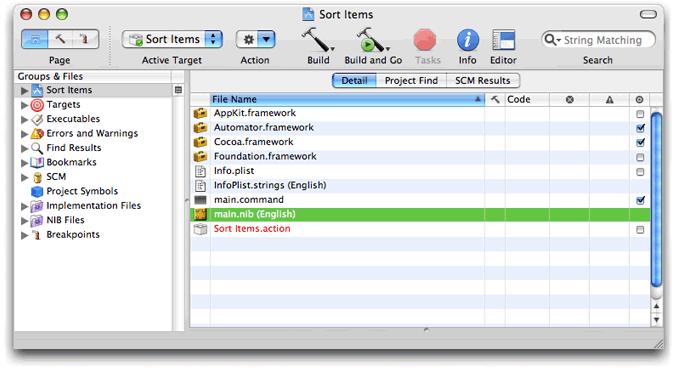Viewport: 678px width, 370px height.
Task: Select the InfoPlist.strings (English) file
Action: point(270,185)
